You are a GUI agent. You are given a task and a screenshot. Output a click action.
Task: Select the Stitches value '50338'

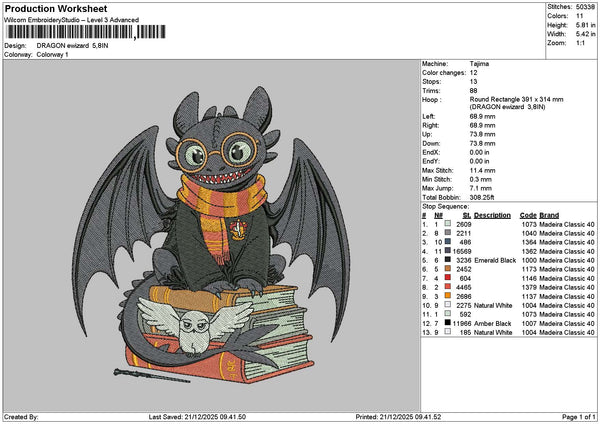click(585, 7)
